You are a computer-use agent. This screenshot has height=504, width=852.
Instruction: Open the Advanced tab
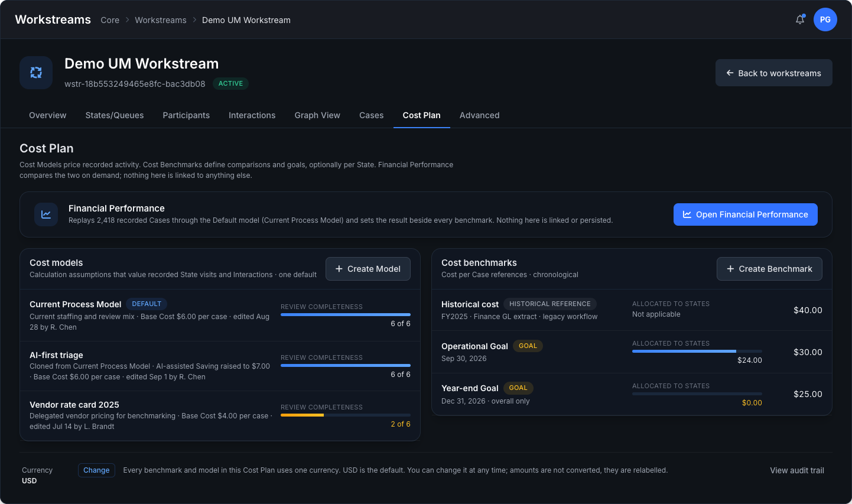[x=480, y=115]
